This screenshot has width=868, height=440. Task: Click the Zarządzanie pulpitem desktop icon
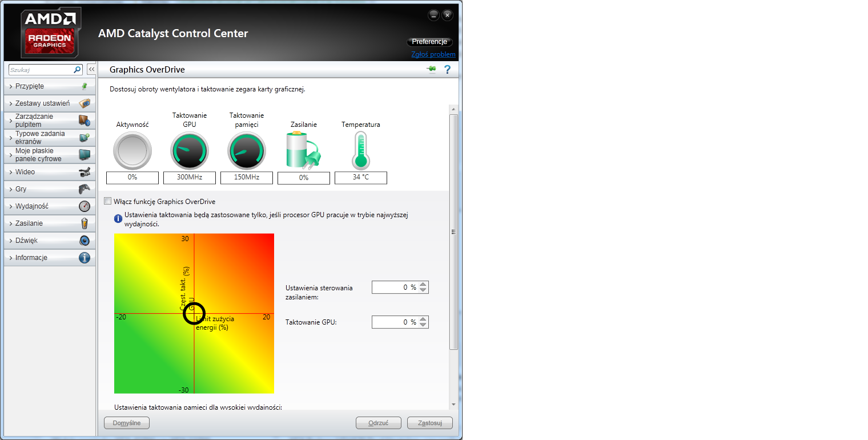pos(85,121)
